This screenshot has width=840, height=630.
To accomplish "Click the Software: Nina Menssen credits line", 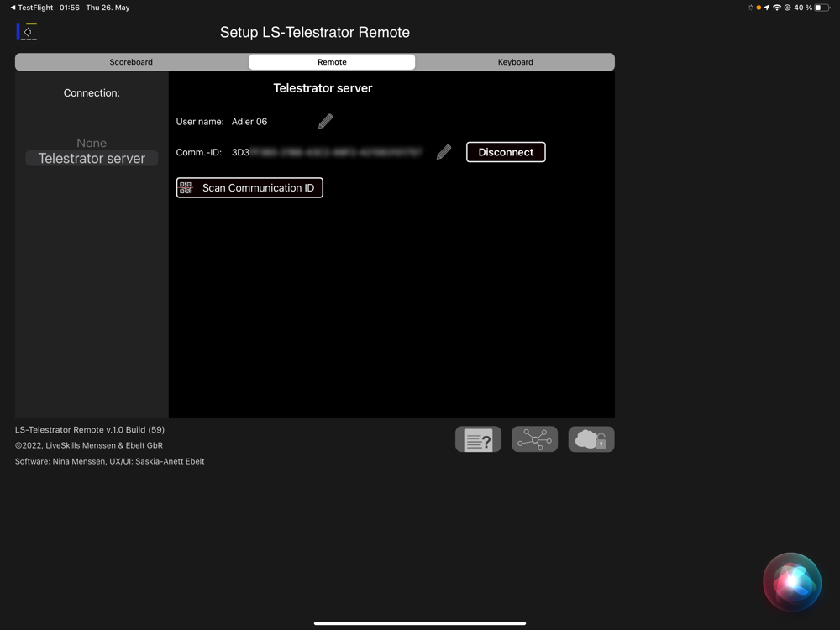I will click(110, 461).
